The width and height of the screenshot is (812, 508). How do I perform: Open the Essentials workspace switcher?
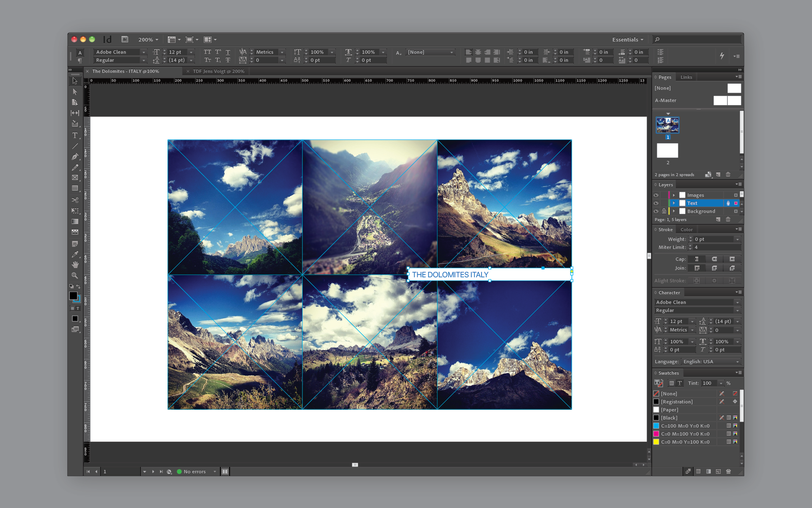(x=628, y=39)
